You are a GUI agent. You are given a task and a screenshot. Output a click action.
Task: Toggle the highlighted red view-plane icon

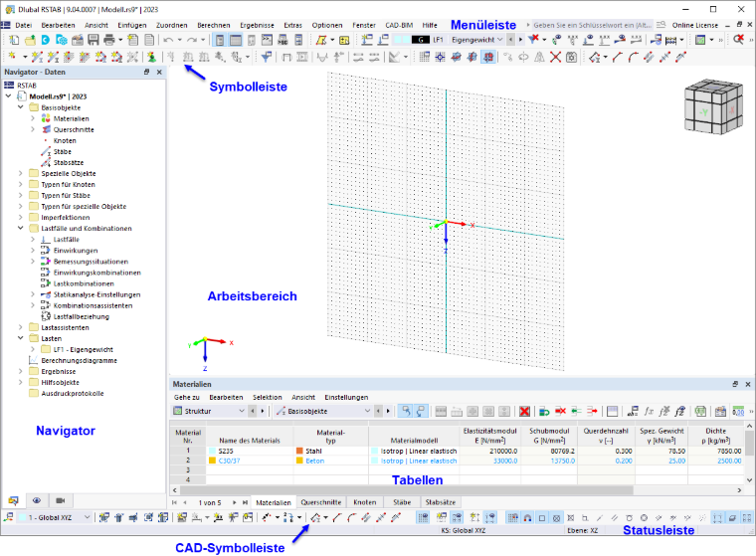488,58
